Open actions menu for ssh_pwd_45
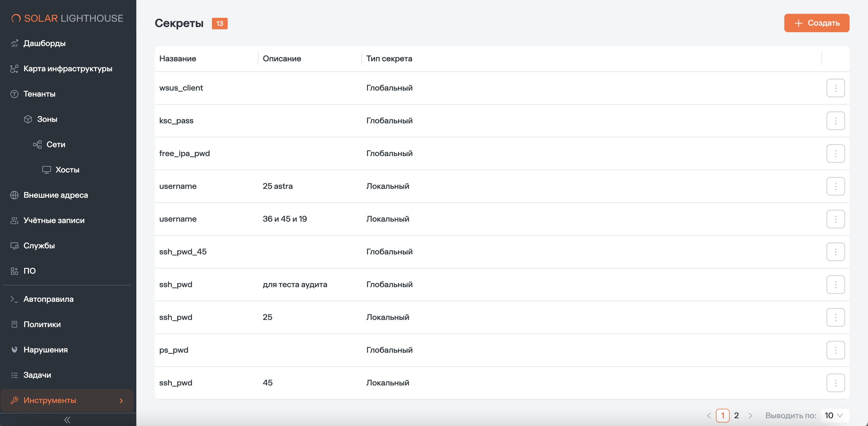The image size is (868, 426). pos(835,252)
